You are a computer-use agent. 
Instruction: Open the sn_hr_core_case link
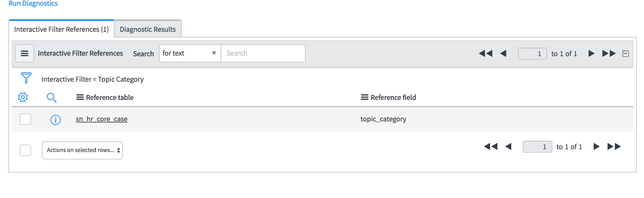tap(102, 119)
